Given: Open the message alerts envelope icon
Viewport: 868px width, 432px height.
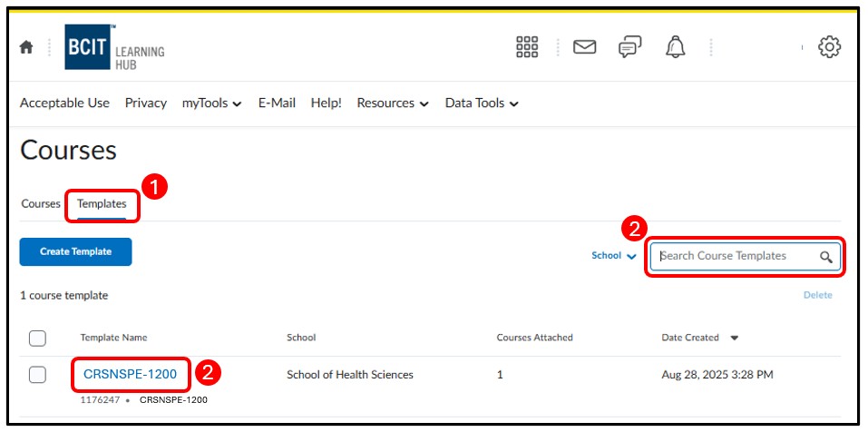Looking at the screenshot, I should coord(585,47).
